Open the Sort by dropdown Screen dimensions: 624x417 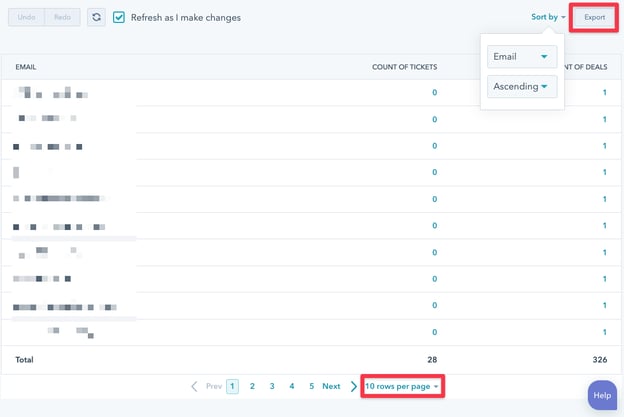549,17
